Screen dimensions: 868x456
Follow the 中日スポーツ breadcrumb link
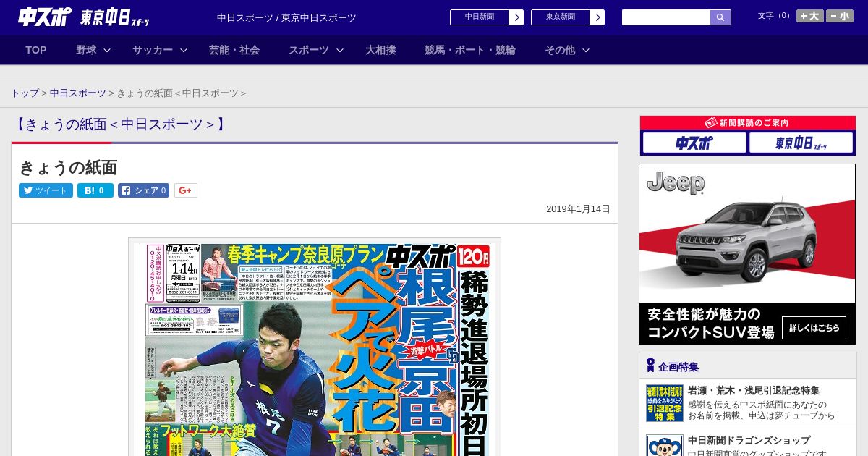[x=78, y=93]
